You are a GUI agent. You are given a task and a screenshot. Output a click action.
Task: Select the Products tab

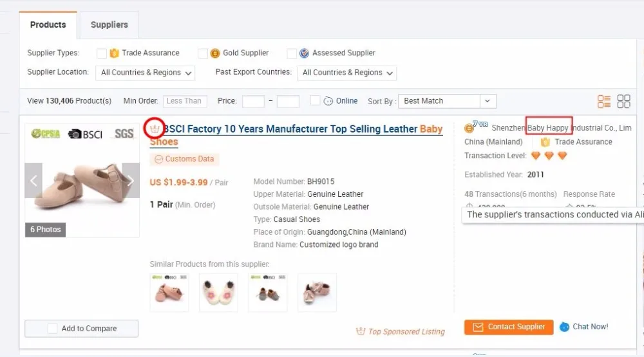click(48, 24)
